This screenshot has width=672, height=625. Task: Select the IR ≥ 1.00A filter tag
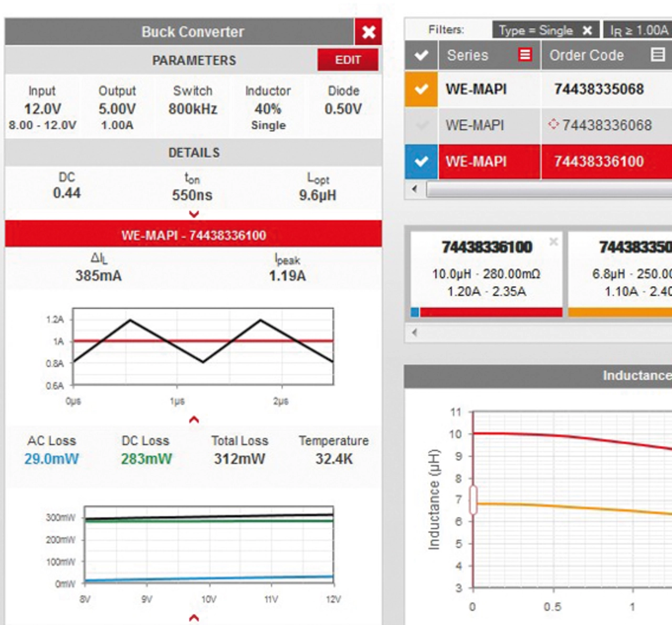(x=638, y=30)
